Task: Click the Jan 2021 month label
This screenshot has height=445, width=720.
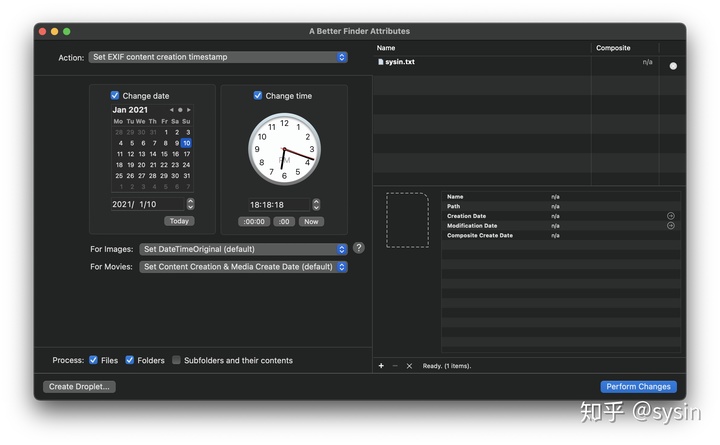Action: (x=130, y=110)
